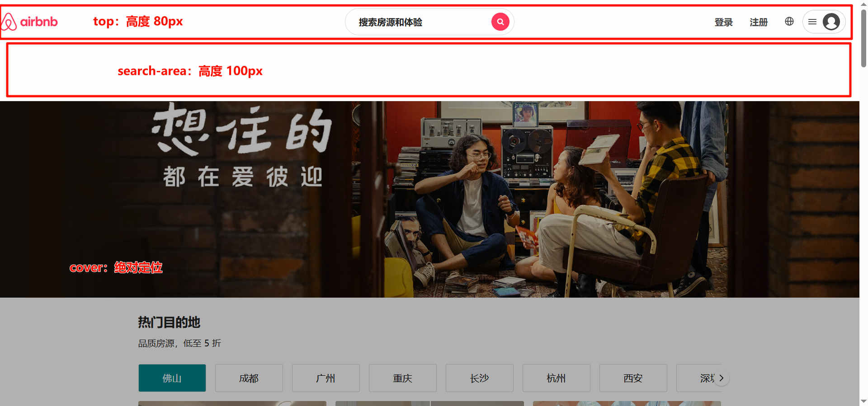Click the 想住的都在爱彼迎 banner image
Screen dimensions: 868x406
click(429, 199)
